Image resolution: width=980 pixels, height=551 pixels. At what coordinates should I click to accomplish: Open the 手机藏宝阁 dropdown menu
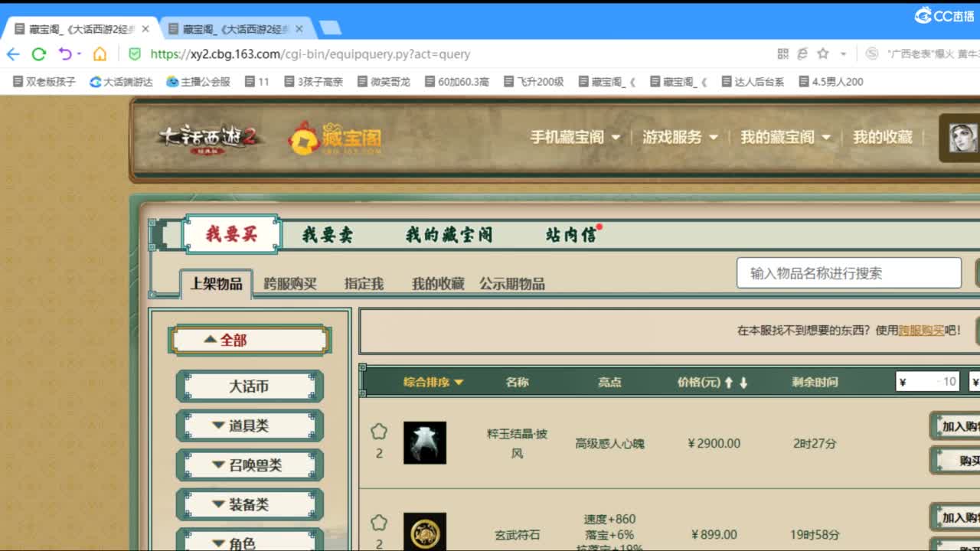[575, 137]
